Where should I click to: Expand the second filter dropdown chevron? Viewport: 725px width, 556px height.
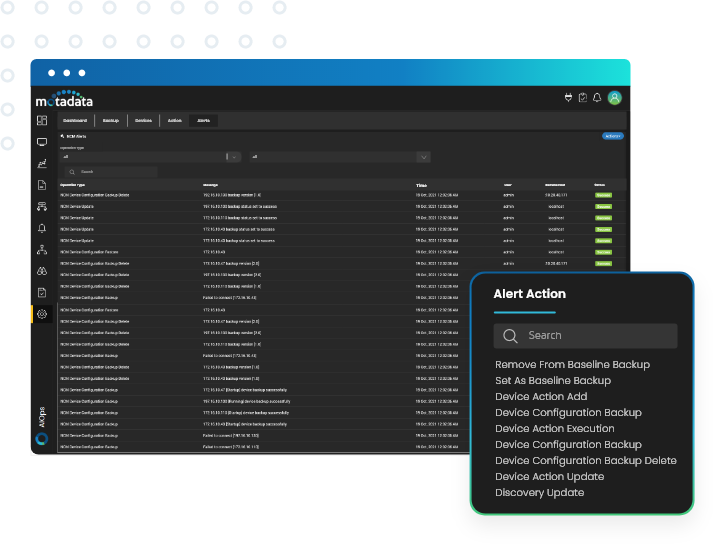click(x=424, y=157)
